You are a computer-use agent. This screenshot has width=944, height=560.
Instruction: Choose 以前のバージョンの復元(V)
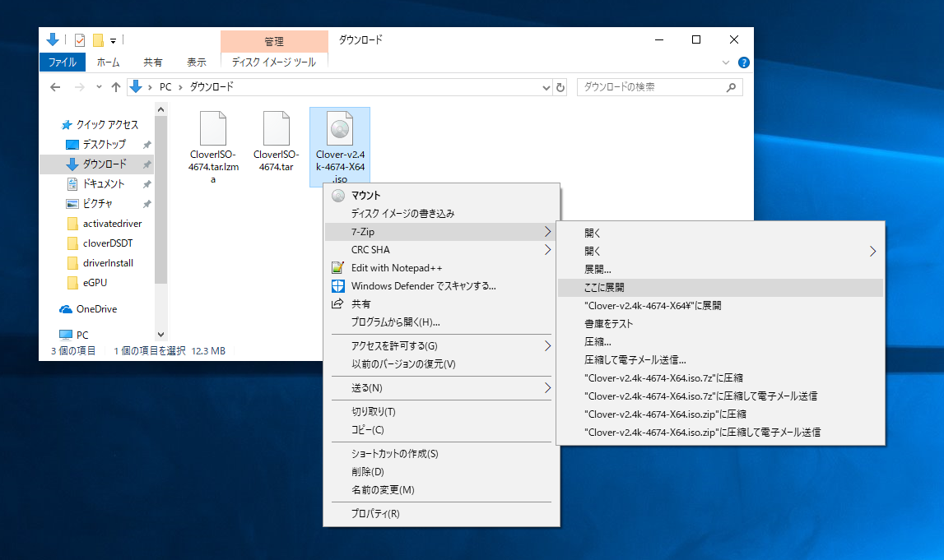441,364
